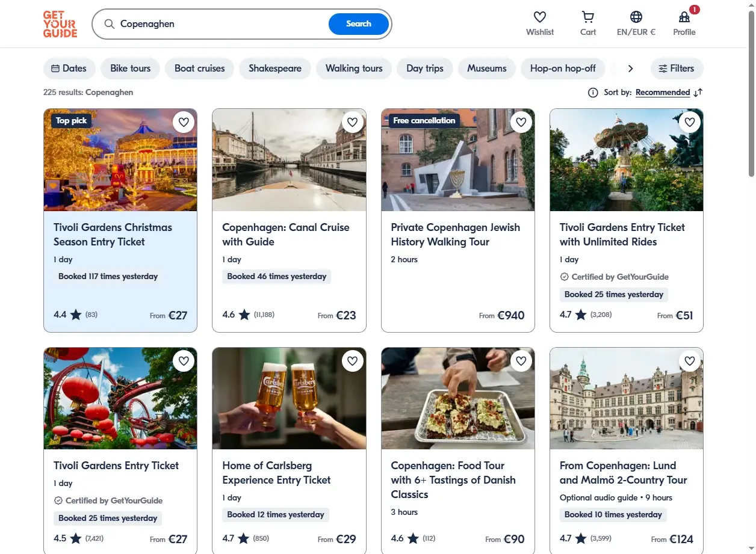Open the Filters panel
Viewport: 756px width, 554px height.
pyautogui.click(x=677, y=69)
